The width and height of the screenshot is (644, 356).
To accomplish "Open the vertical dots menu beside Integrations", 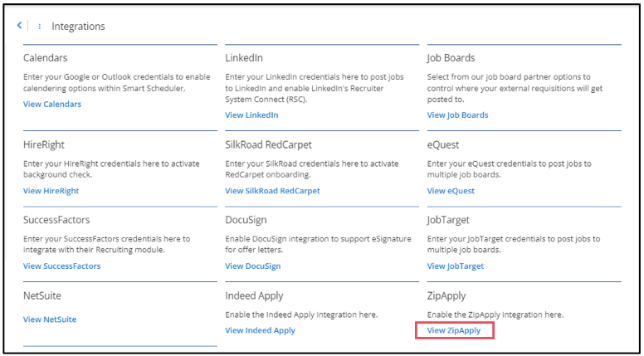I will pyautogui.click(x=39, y=27).
